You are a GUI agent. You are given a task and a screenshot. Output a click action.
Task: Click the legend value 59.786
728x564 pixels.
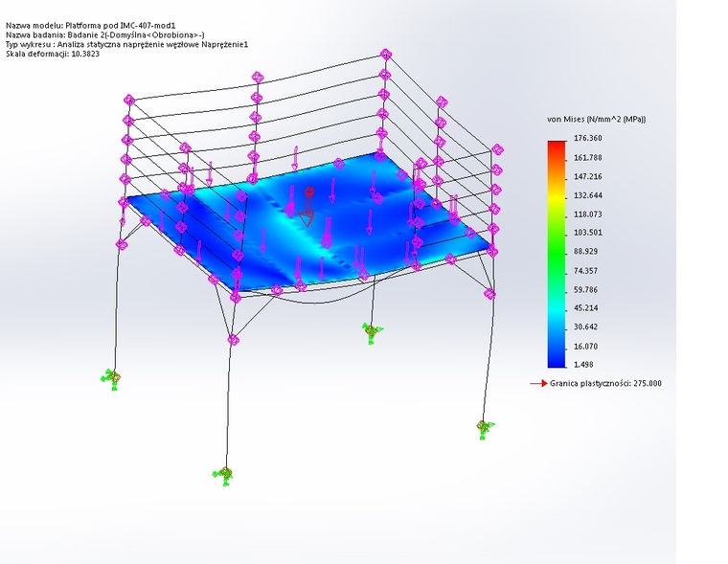click(586, 290)
